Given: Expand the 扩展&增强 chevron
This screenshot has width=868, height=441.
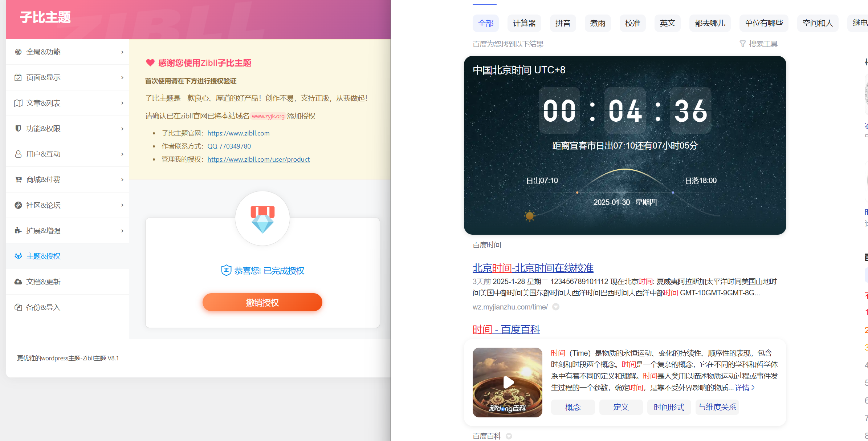Looking at the screenshot, I should coord(122,231).
